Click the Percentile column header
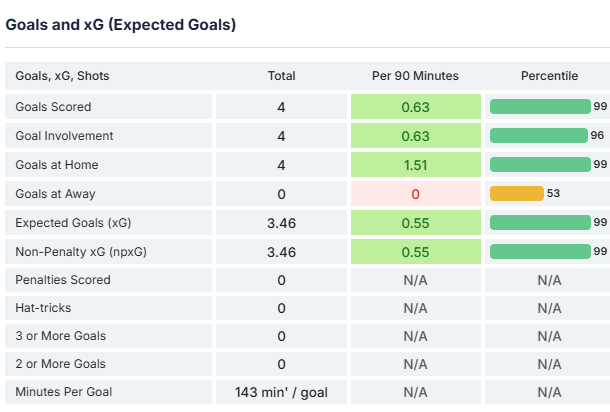 [549, 77]
